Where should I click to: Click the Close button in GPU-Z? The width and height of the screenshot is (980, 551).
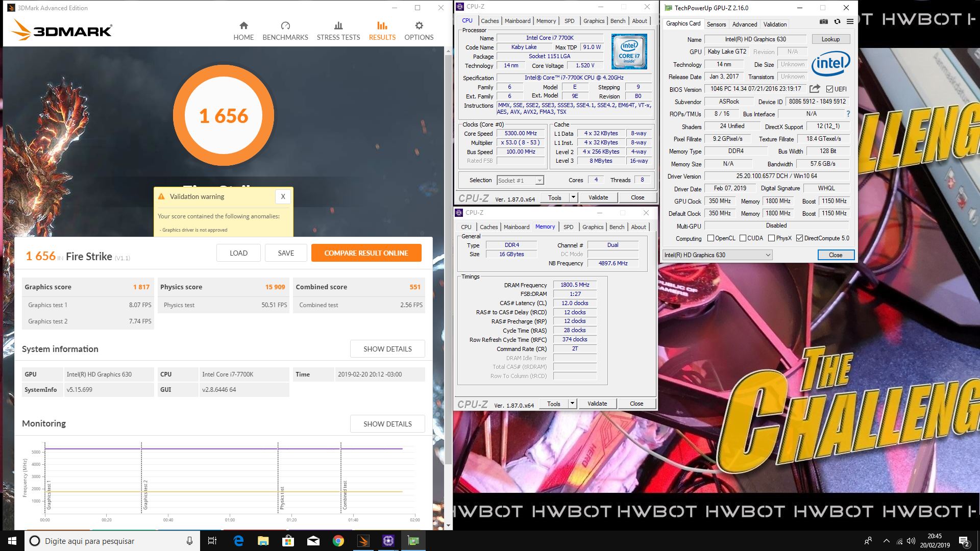(836, 255)
